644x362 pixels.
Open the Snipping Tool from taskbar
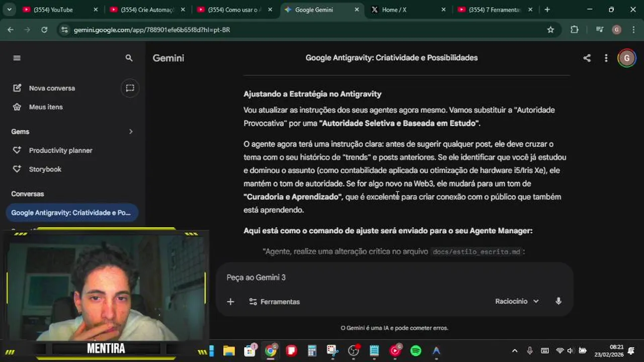pos(333,351)
